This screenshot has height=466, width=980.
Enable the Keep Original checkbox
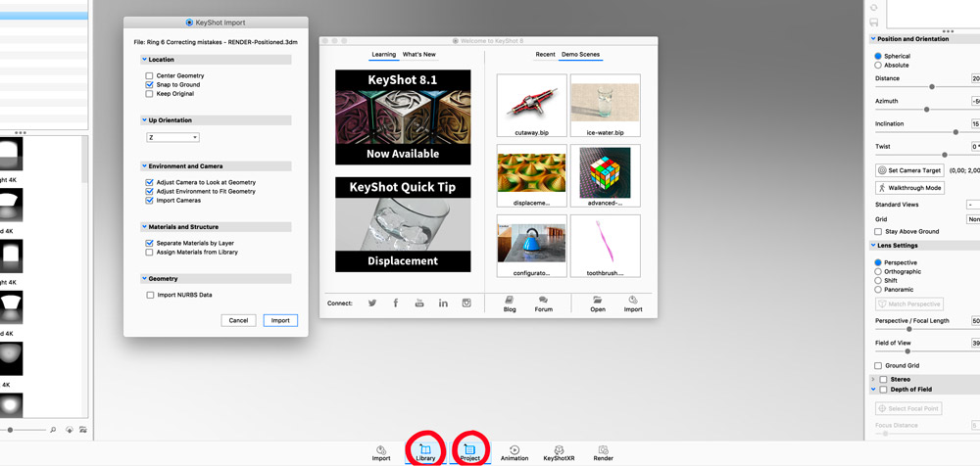click(x=149, y=94)
